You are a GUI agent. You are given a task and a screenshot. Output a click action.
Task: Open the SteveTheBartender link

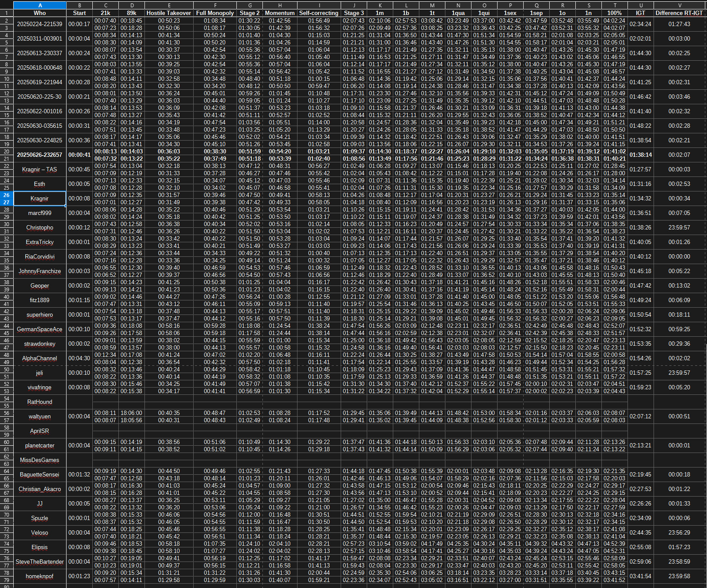tap(40, 562)
